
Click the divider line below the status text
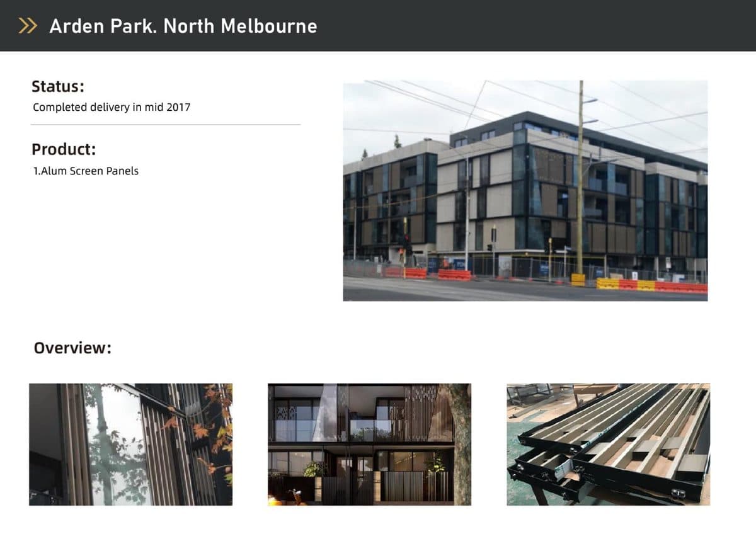click(166, 125)
